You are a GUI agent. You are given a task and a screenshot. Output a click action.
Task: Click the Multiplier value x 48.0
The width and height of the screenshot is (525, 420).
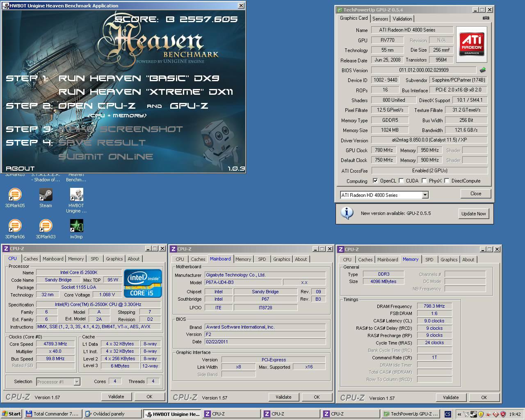pyautogui.click(x=55, y=352)
